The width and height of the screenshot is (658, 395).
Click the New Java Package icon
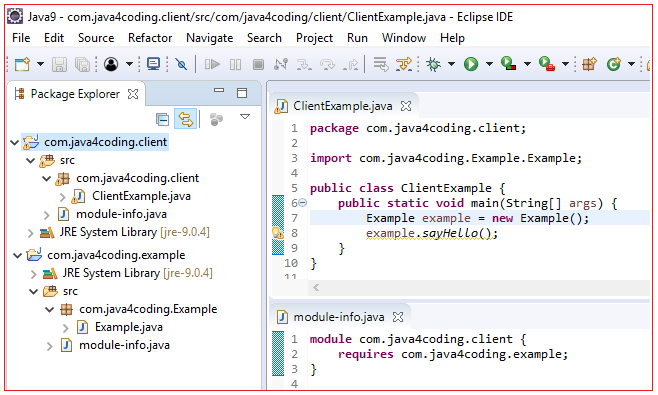[x=589, y=64]
